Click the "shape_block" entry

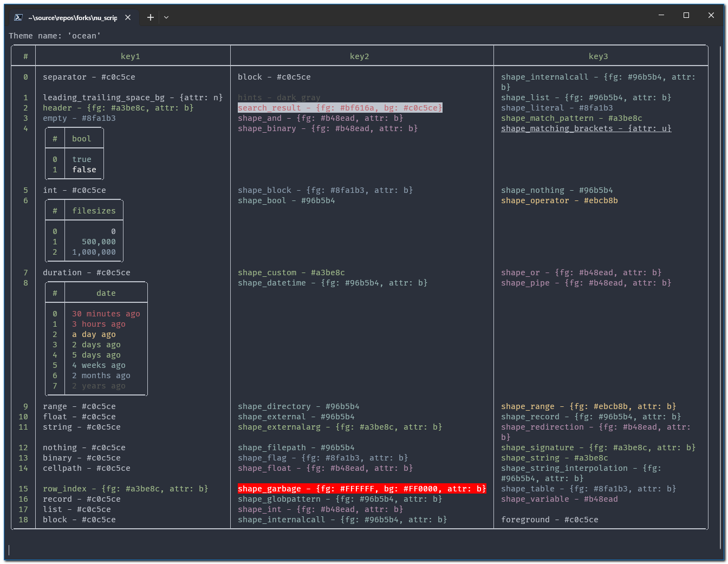pyautogui.click(x=326, y=190)
